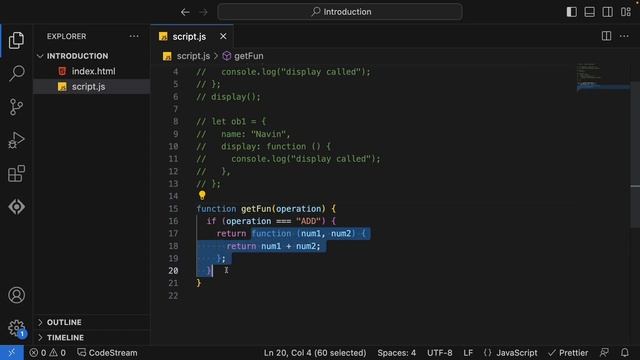Select script.js in the explorer tree
This screenshot has width=640, height=360.
tap(88, 87)
